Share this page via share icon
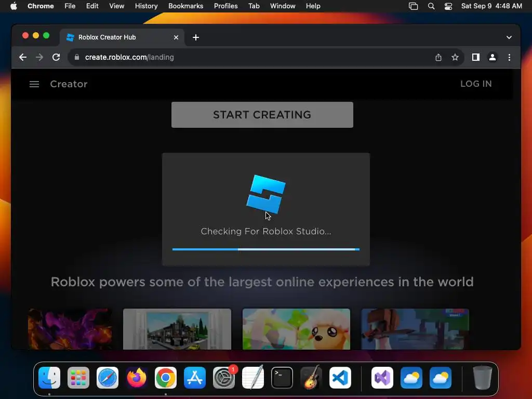Image resolution: width=532 pixels, height=399 pixels. point(438,57)
